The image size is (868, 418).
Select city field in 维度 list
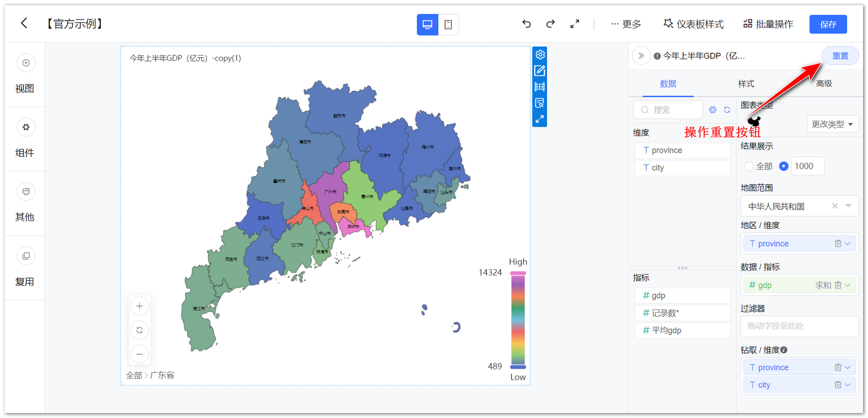click(x=682, y=168)
